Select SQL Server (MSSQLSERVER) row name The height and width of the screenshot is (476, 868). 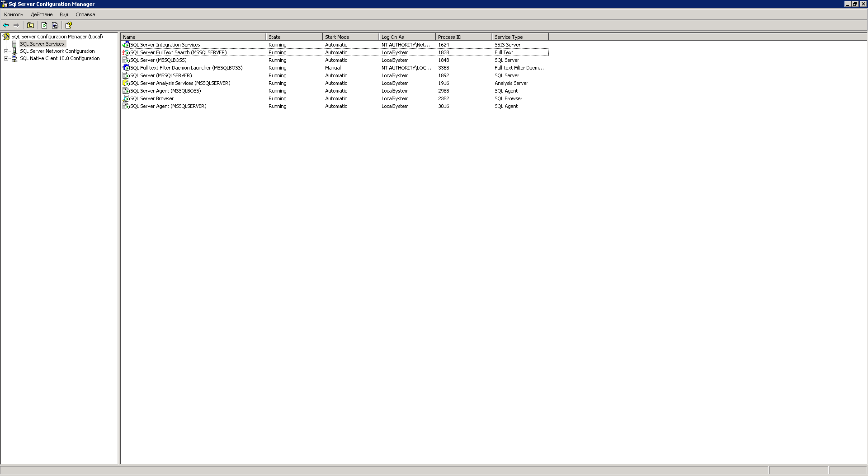[x=161, y=75]
